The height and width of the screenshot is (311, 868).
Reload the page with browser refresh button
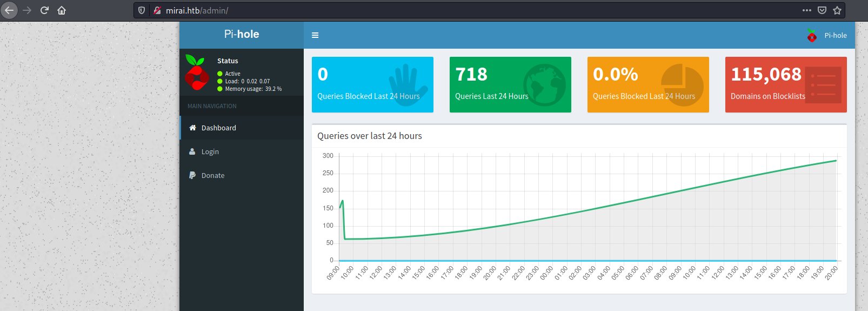coord(44,10)
